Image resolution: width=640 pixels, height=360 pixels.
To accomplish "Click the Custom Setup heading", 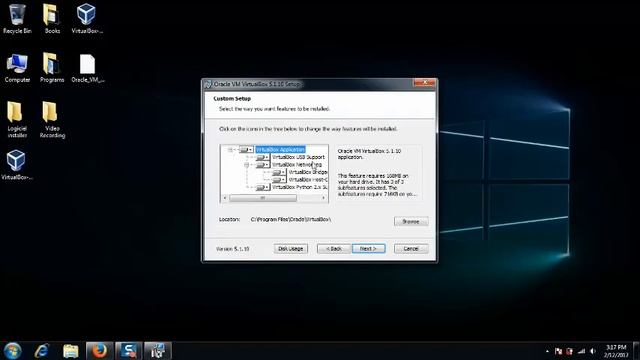I will pos(232,99).
